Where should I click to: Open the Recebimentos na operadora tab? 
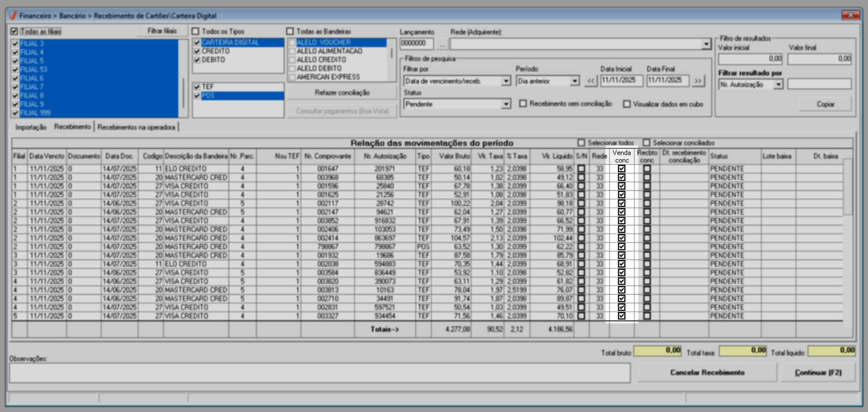point(136,127)
